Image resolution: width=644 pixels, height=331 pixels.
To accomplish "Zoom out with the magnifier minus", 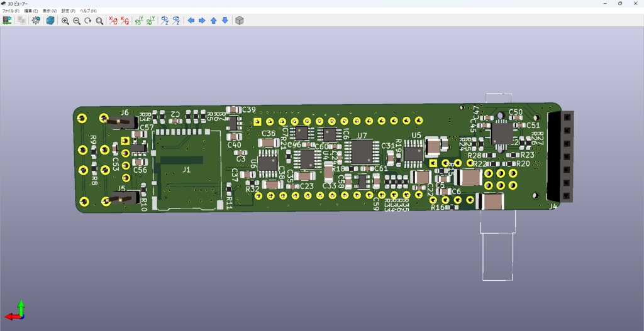I will pos(76,21).
